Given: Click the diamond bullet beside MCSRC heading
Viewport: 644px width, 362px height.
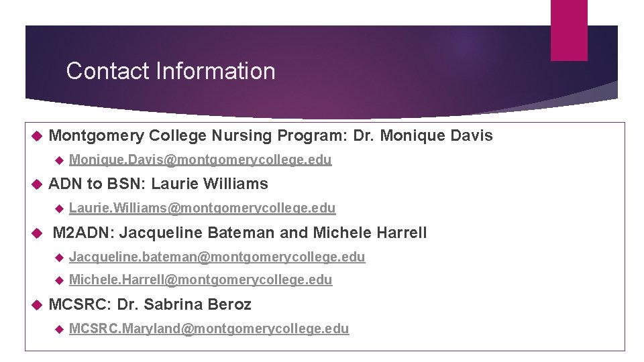Looking at the screenshot, I should (37, 305).
